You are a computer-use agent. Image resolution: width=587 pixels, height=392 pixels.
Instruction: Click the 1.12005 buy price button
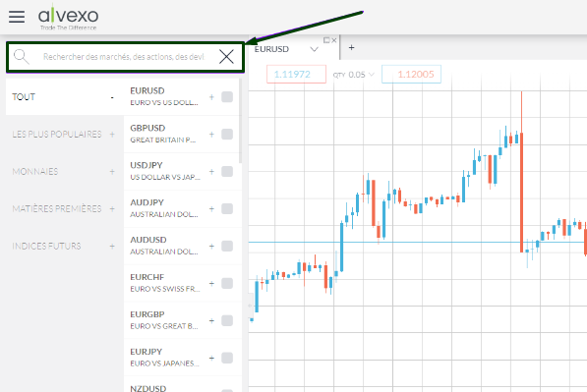pyautogui.click(x=411, y=74)
